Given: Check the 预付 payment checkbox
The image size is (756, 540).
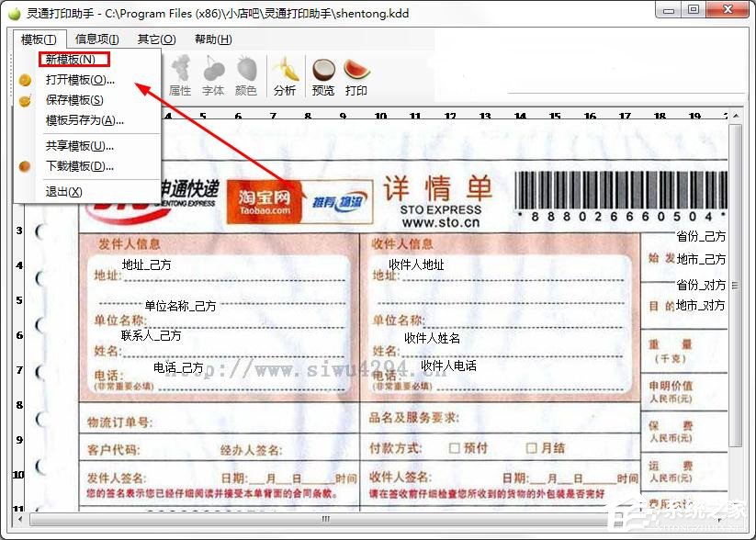Looking at the screenshot, I should (455, 448).
